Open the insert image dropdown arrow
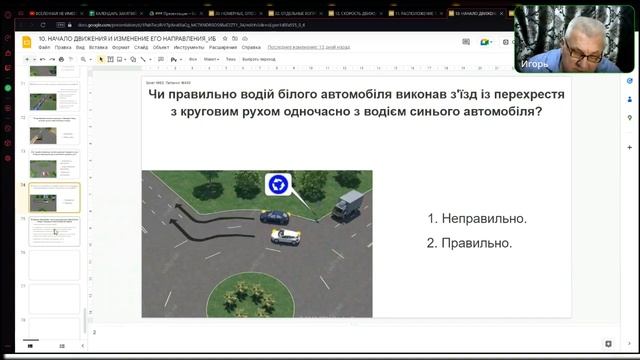The height and width of the screenshot is (360, 640). click(125, 60)
